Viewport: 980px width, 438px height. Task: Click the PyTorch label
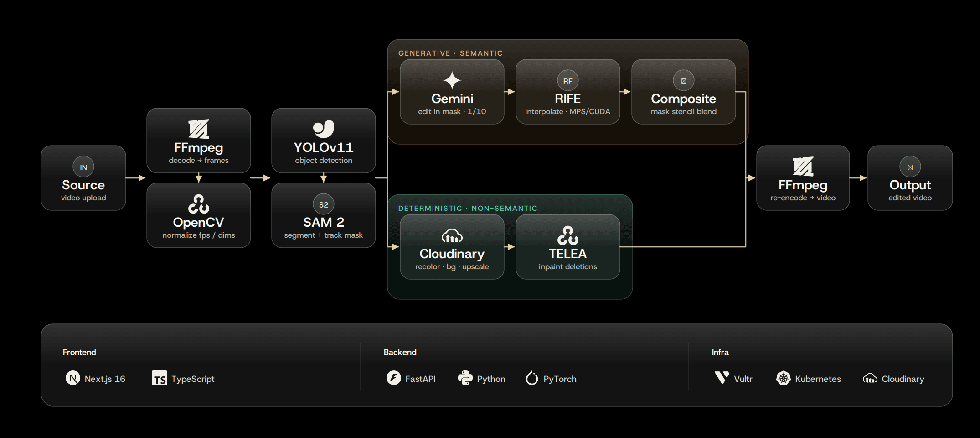tap(560, 379)
